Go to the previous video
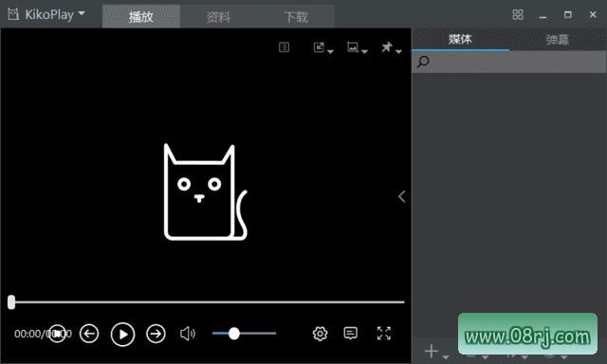This screenshot has height=364, width=607. 89,334
